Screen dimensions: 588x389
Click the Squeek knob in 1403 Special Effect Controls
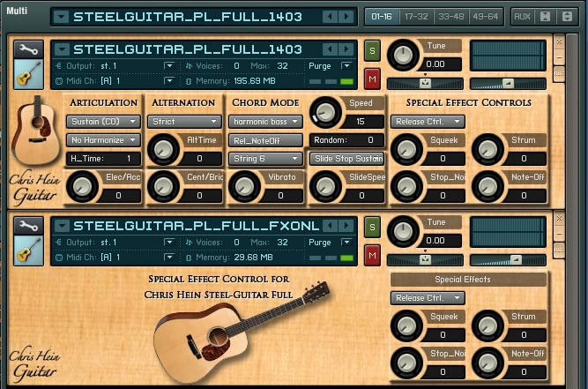click(x=406, y=150)
